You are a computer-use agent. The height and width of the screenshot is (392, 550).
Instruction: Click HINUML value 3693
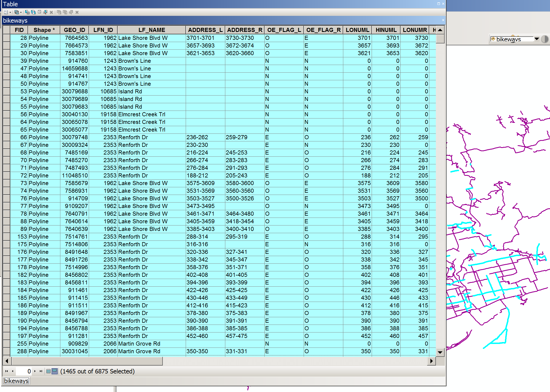click(x=386, y=46)
